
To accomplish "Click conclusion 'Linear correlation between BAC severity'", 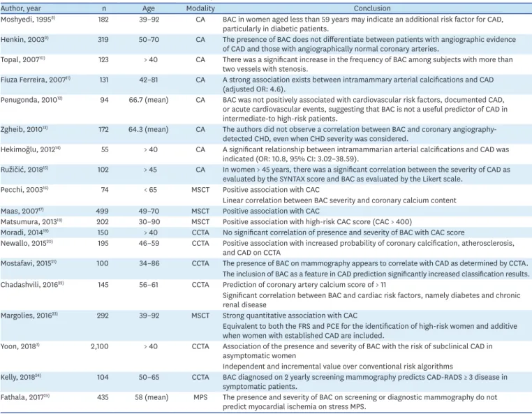I will tap(339, 200).
